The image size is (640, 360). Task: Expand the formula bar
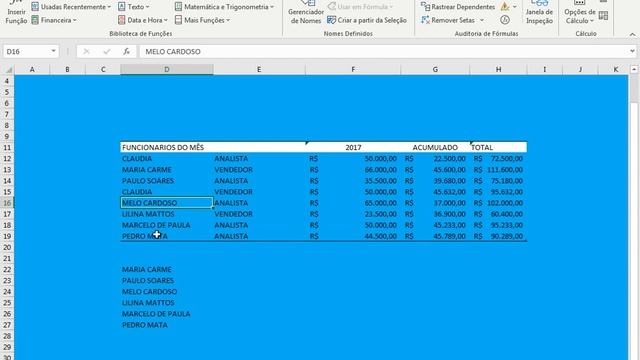pos(632,51)
